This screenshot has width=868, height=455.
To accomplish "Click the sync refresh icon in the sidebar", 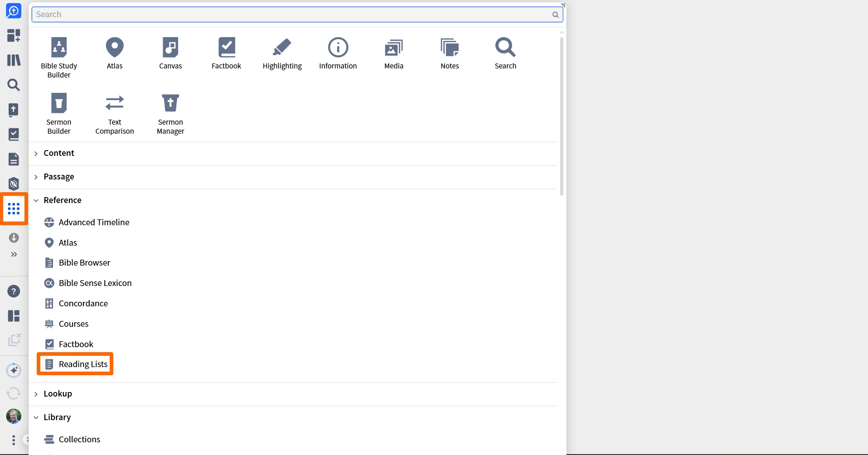I will point(14,393).
